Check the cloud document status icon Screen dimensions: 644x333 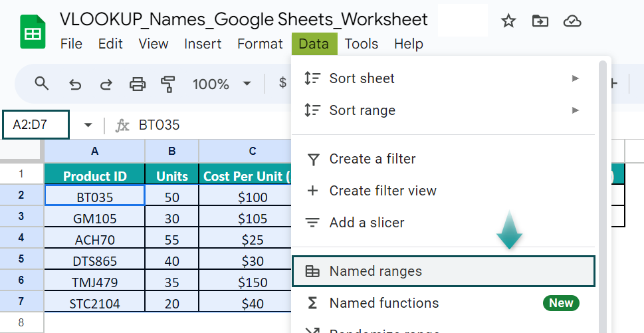click(572, 21)
